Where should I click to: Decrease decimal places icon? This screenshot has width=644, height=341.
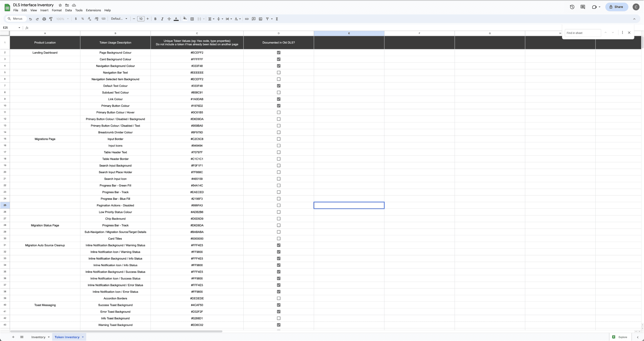89,19
